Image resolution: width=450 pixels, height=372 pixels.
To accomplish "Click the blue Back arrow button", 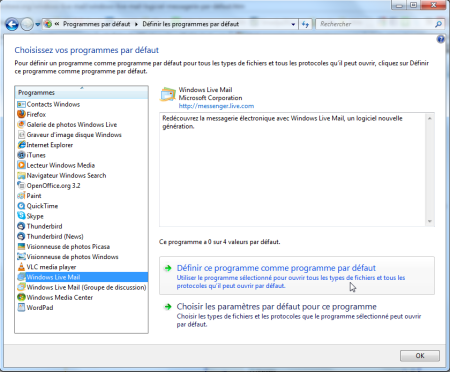I will pyautogui.click(x=12, y=24).
